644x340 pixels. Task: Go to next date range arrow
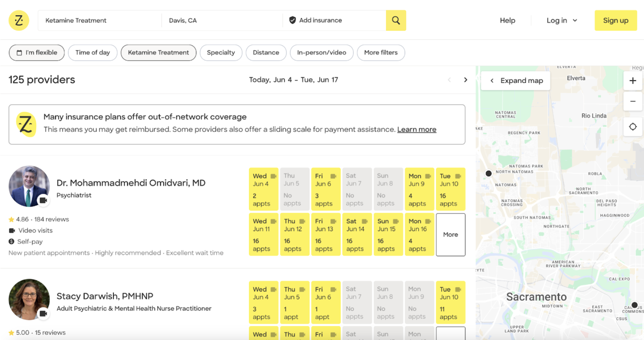[x=466, y=80]
